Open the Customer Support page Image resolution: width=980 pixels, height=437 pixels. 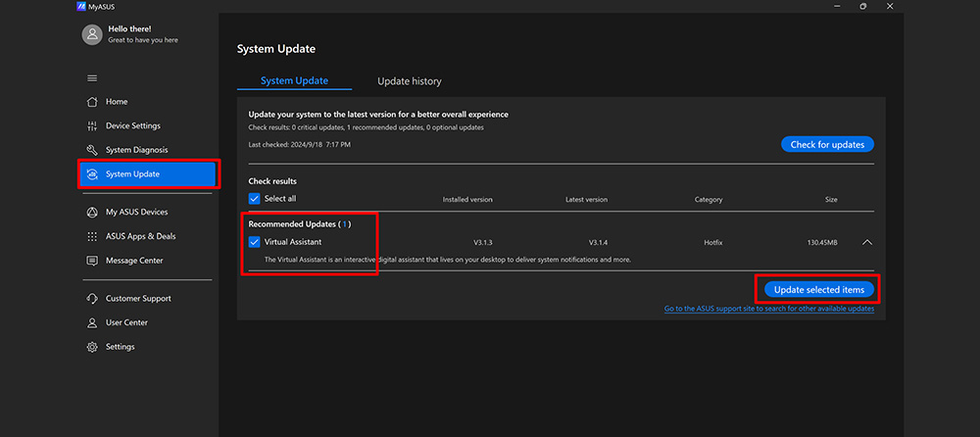138,298
